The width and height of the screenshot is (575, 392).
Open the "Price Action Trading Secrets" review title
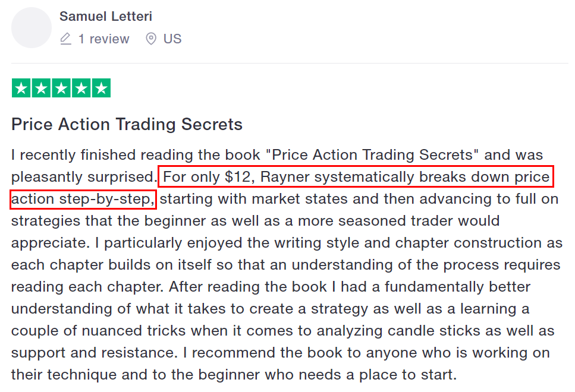coord(127,124)
